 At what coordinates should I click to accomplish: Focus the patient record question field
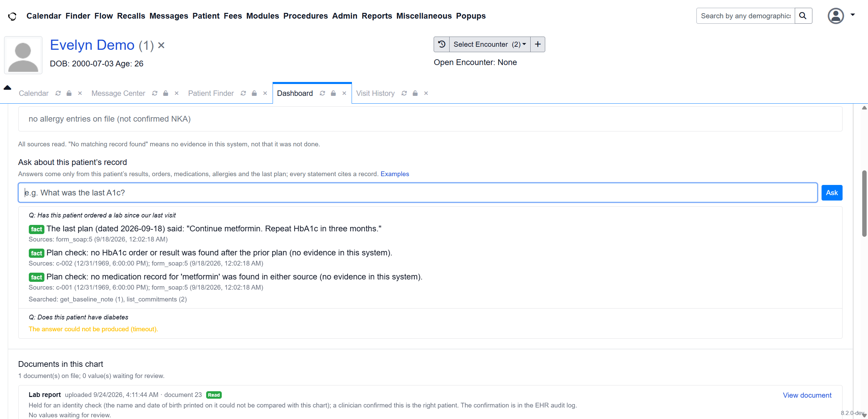coord(418,193)
